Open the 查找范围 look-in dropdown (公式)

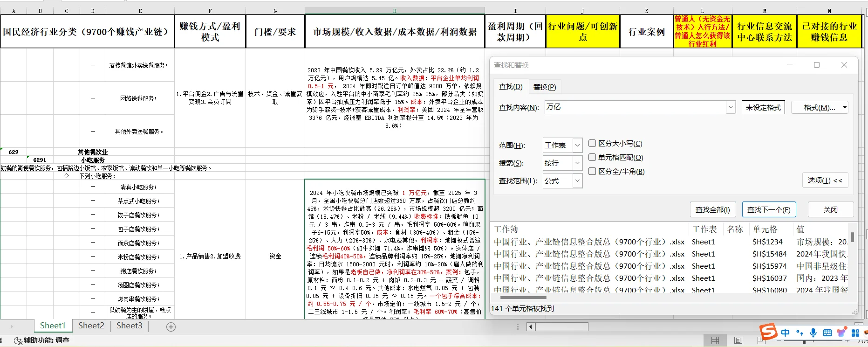point(577,181)
